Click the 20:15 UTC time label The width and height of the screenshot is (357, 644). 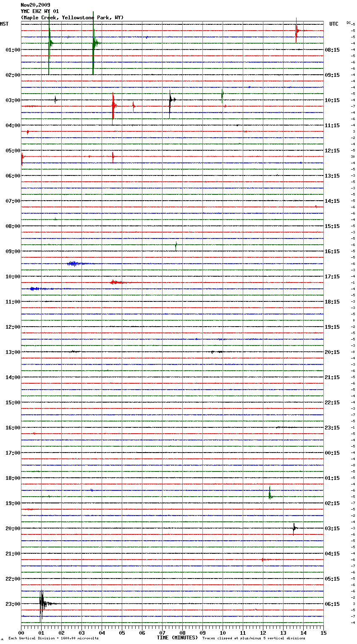click(332, 352)
